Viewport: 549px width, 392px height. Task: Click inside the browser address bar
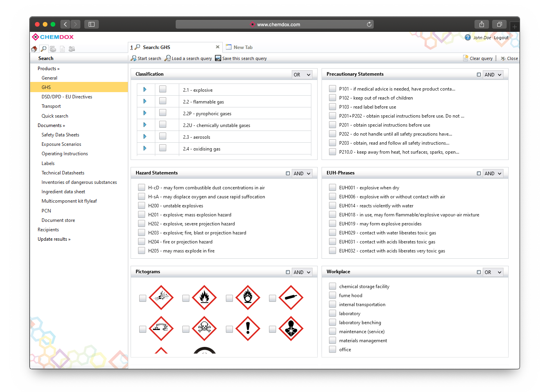(x=274, y=24)
